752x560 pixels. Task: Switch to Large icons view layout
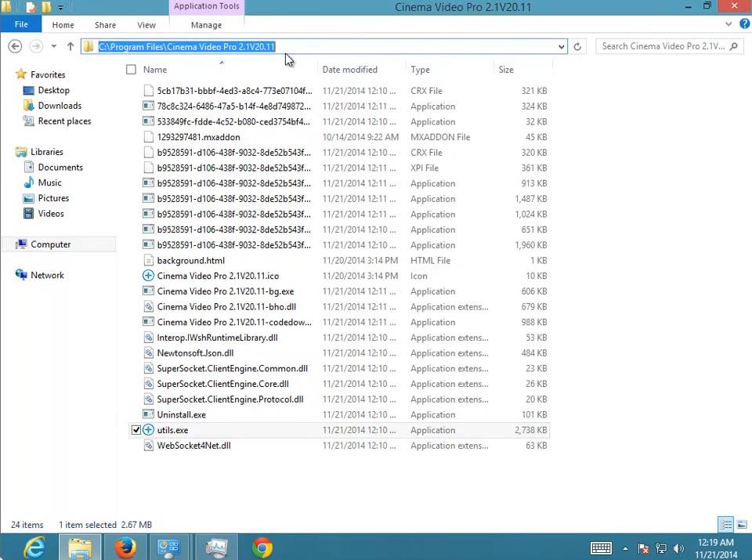[x=742, y=524]
